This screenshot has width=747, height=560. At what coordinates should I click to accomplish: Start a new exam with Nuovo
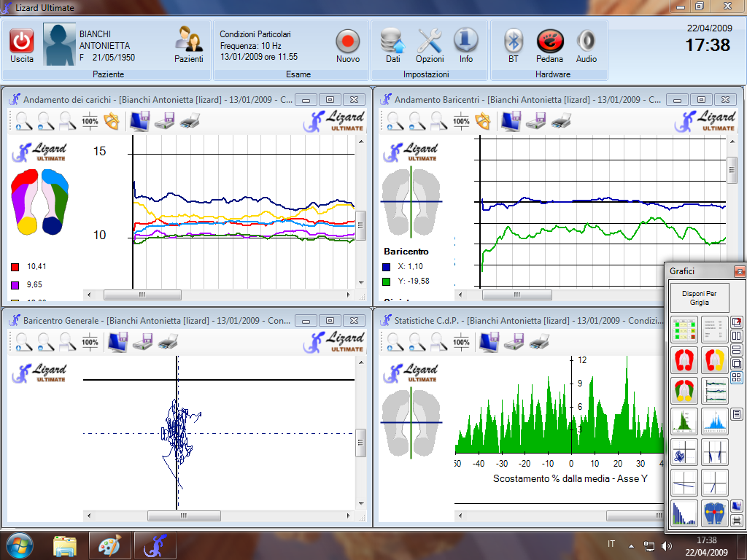348,41
